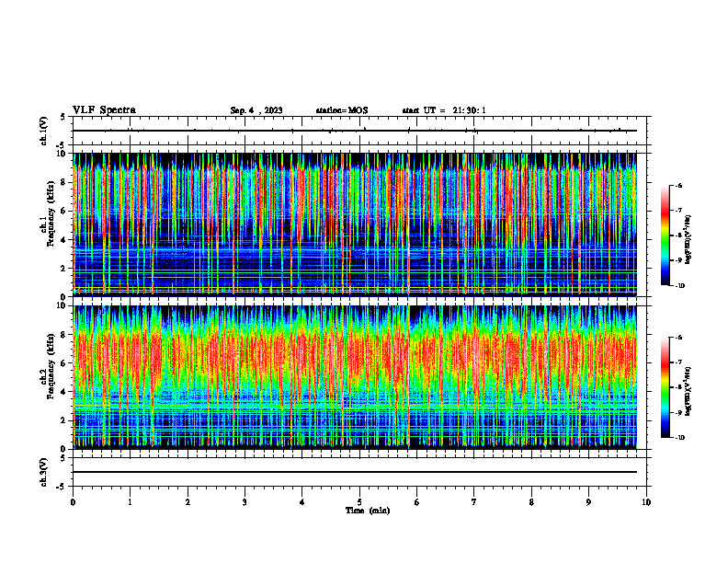Screen dimensions: 728x563
Task: Click the 'start UT = 21:30: 1' text
Action: click(x=444, y=110)
